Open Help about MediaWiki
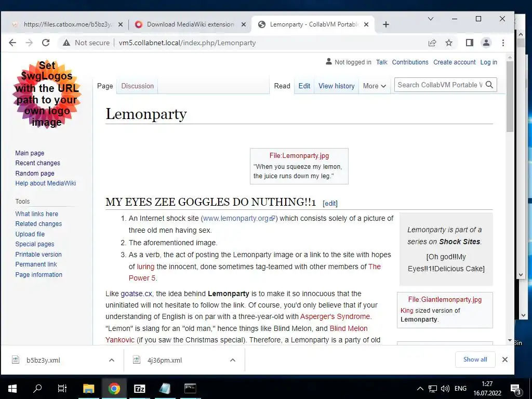Screen dimensions: 532x399 pos(46,183)
